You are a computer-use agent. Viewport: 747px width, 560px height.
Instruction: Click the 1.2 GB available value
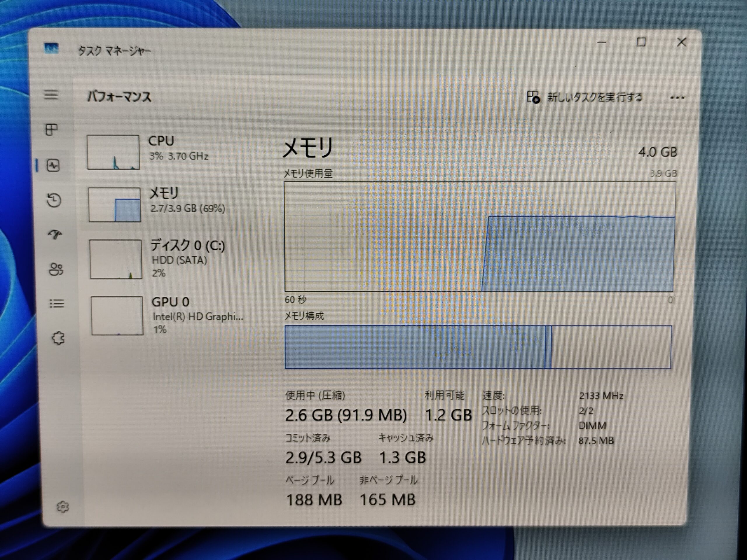448,415
